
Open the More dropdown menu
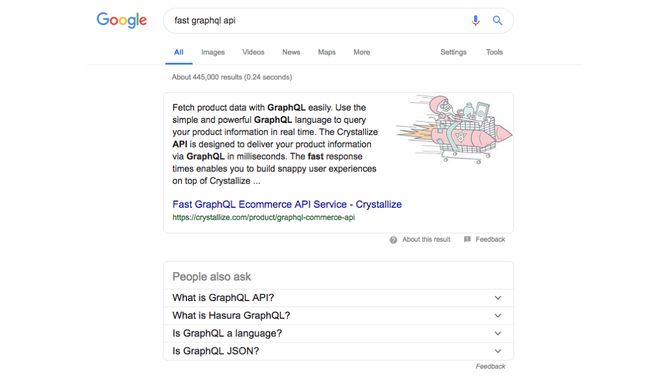[x=361, y=52]
